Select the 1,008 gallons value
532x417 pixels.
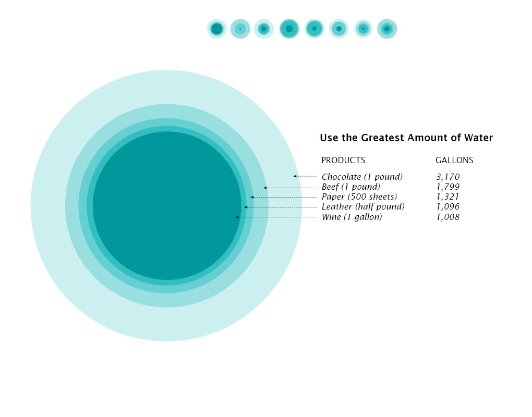tap(448, 217)
